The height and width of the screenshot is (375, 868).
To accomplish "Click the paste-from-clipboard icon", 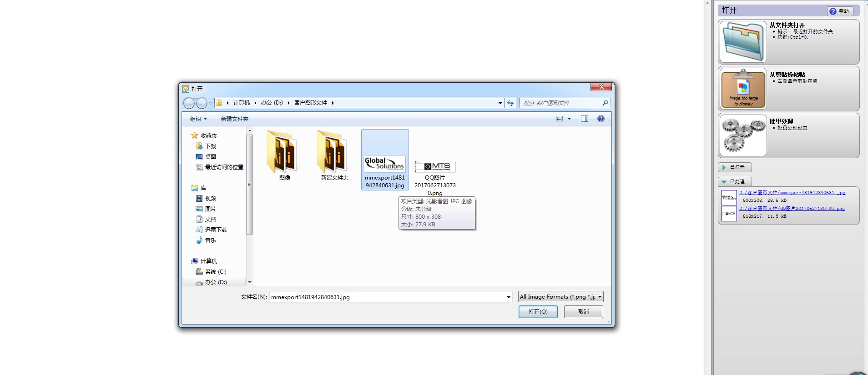I will pos(743,89).
